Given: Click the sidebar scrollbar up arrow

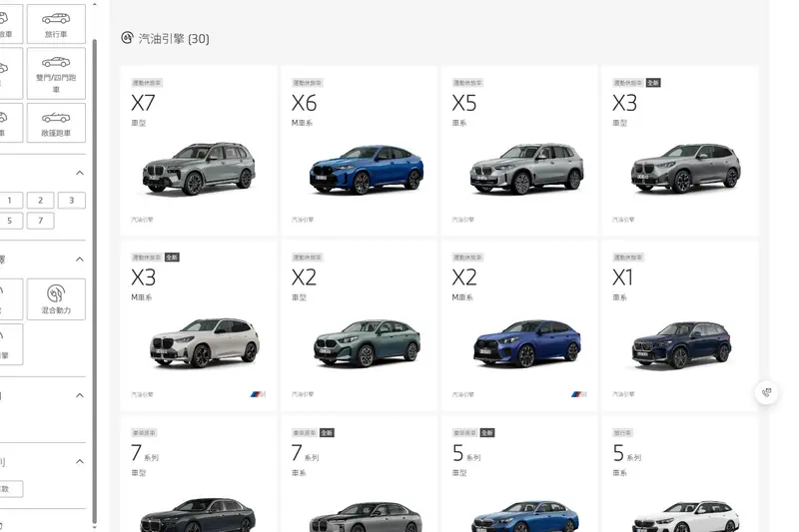Looking at the screenshot, I should pyautogui.click(x=94, y=4).
